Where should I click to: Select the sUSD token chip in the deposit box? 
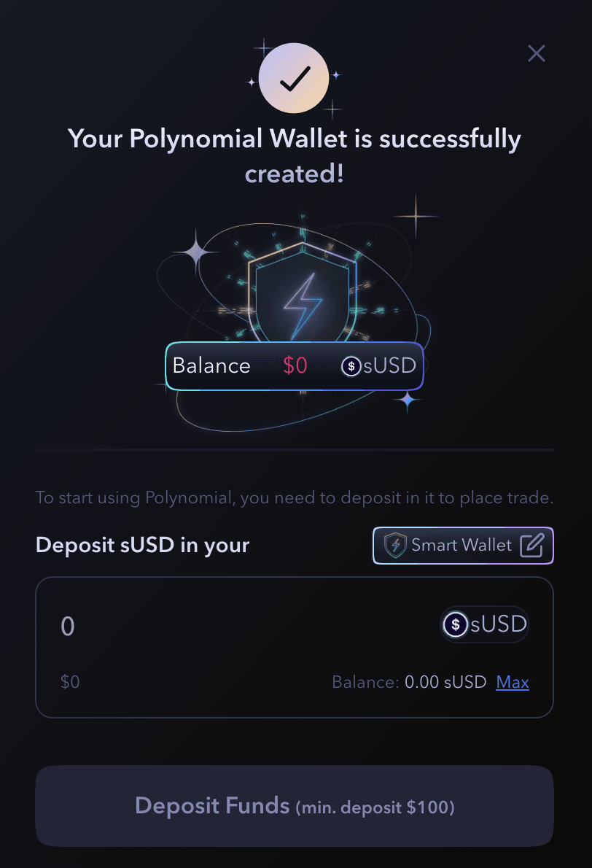pos(485,624)
